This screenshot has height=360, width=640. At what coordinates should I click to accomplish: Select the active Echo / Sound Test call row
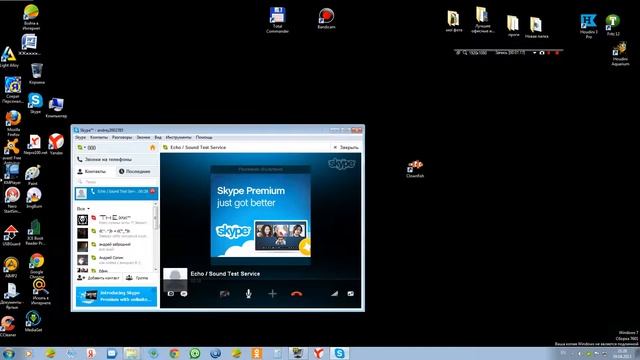coord(116,193)
